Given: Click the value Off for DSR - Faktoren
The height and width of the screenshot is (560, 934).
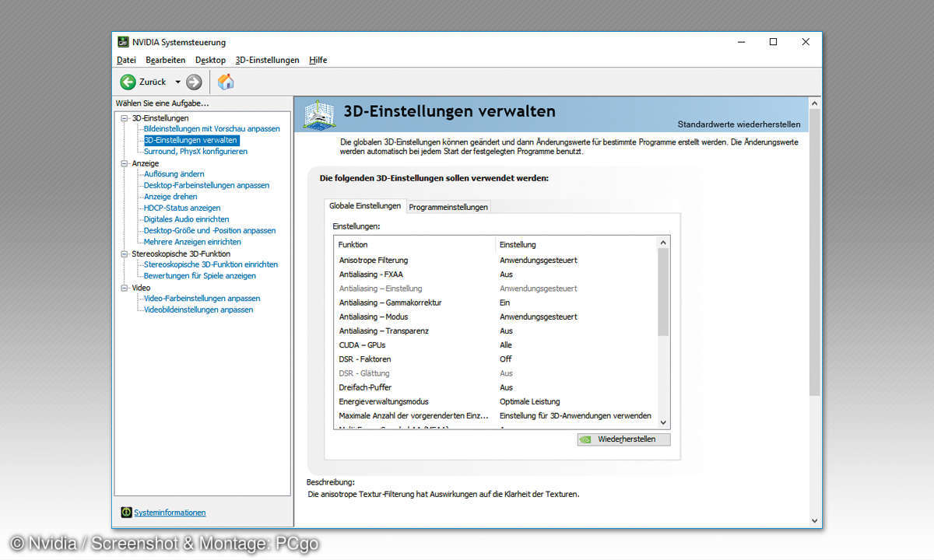Looking at the screenshot, I should point(506,359).
